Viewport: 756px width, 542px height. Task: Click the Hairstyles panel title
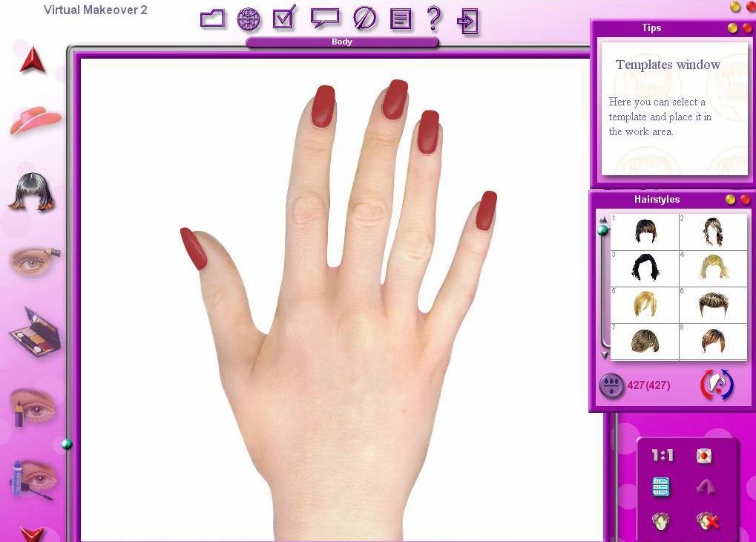(x=657, y=199)
